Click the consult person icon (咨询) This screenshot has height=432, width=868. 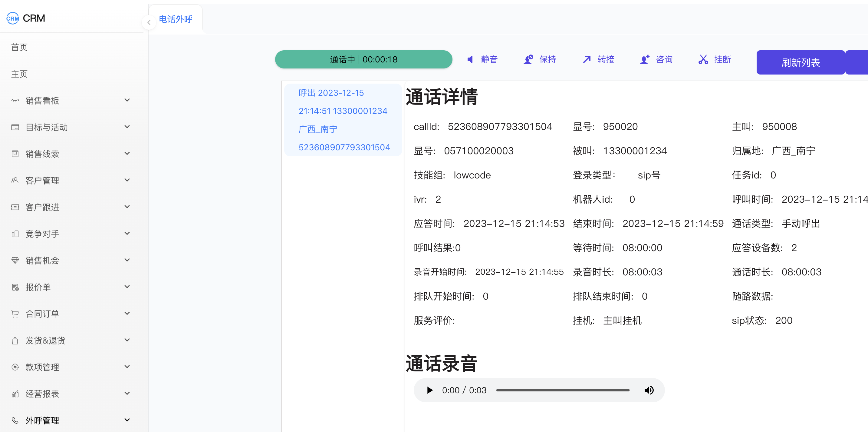click(645, 60)
